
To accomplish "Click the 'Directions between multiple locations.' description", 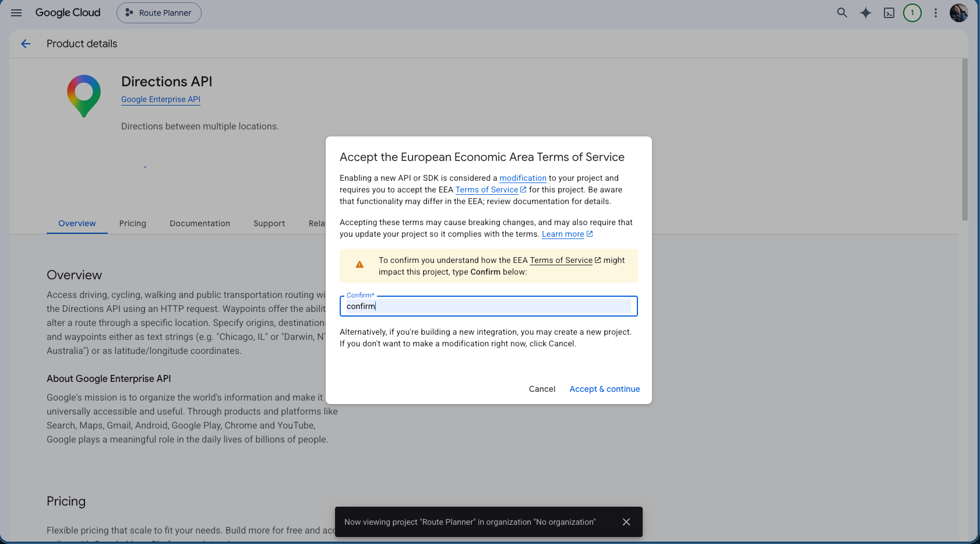I will pos(200,127).
